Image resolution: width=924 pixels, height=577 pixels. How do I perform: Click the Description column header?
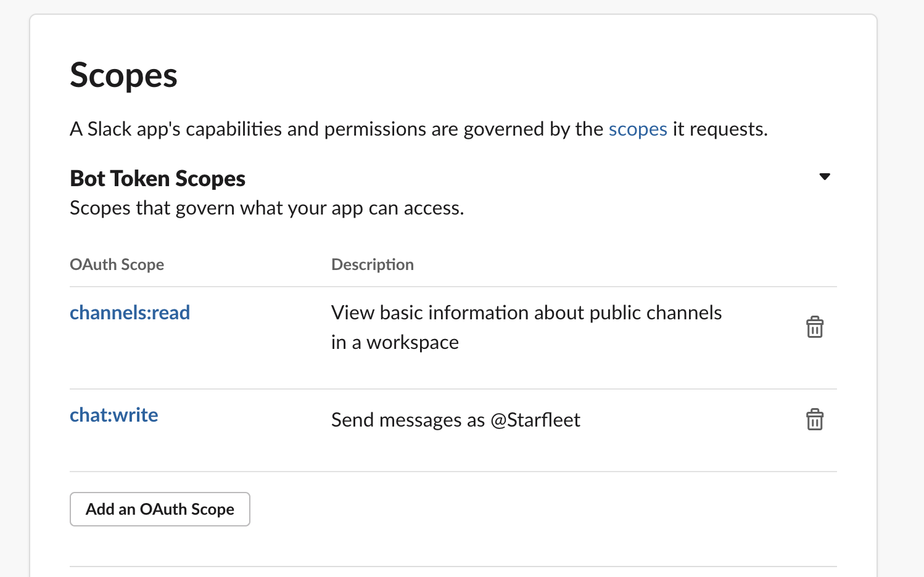(373, 264)
